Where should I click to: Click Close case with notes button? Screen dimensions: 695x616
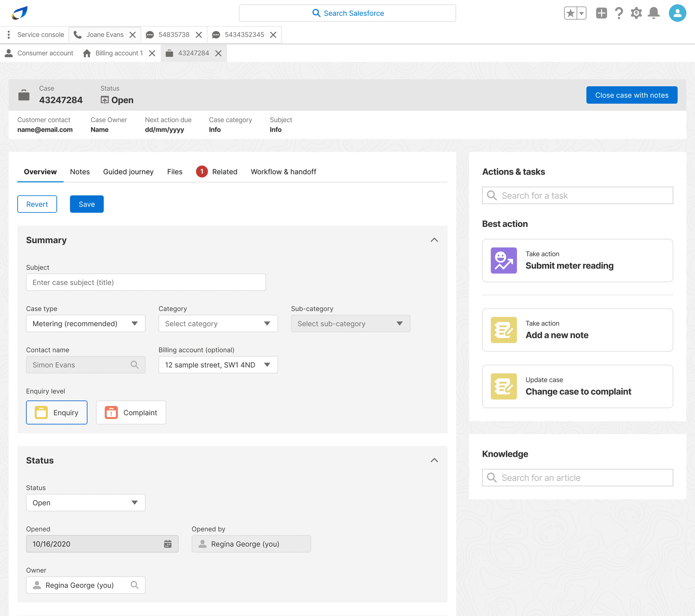[631, 95]
